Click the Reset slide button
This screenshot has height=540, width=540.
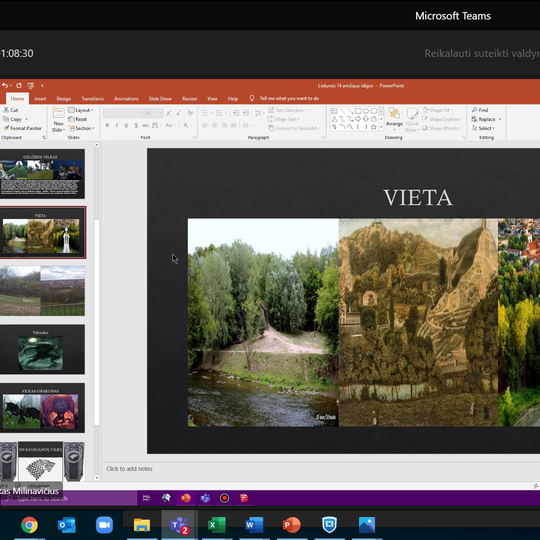click(x=78, y=119)
